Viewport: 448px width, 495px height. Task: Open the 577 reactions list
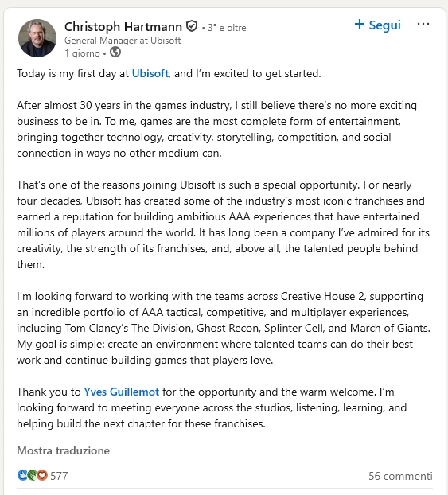(x=59, y=476)
